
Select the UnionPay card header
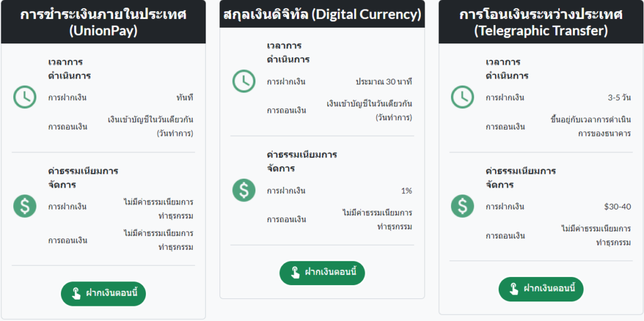pos(103,22)
